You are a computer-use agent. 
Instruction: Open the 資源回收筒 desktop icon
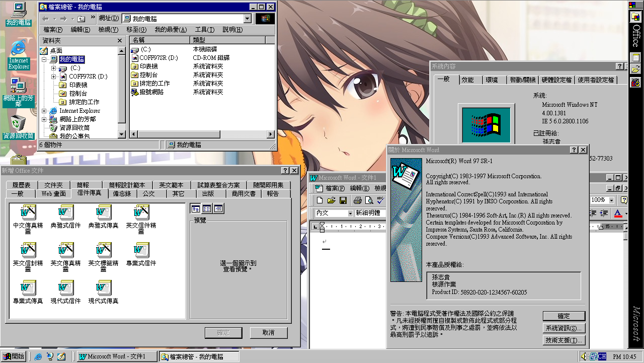click(19, 126)
